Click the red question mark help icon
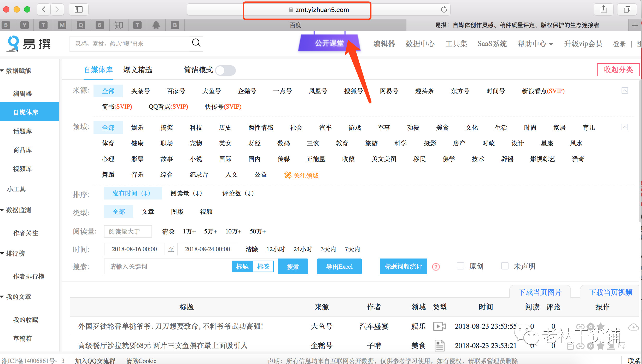 pyautogui.click(x=436, y=267)
